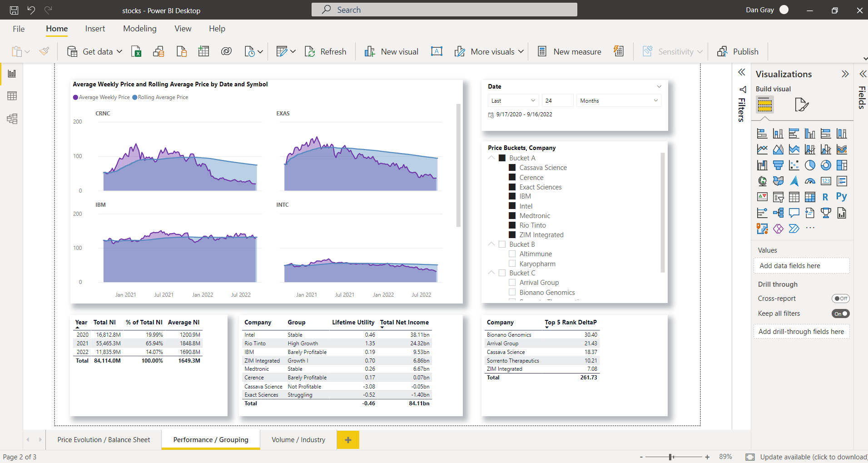Insert a text box from the ribbon

436,51
